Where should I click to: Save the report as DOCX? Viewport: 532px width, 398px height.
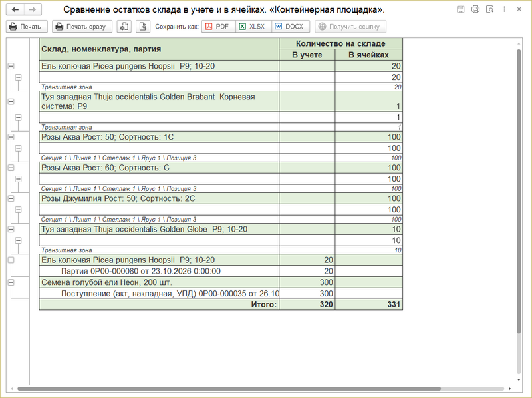pos(291,27)
